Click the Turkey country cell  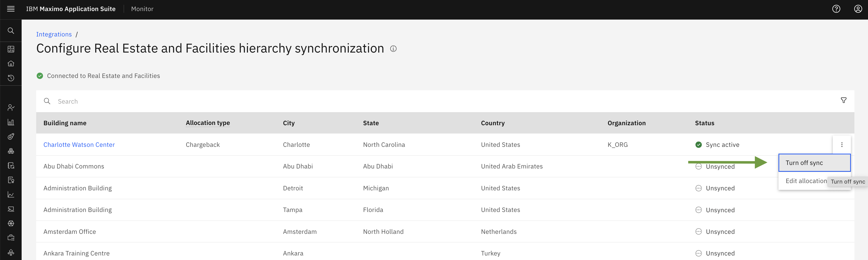(x=491, y=253)
